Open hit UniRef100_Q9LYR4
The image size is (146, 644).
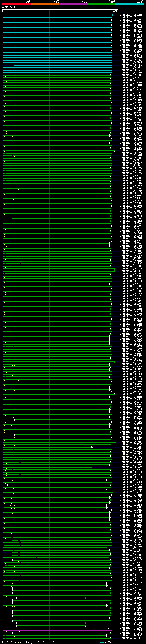[131, 15]
